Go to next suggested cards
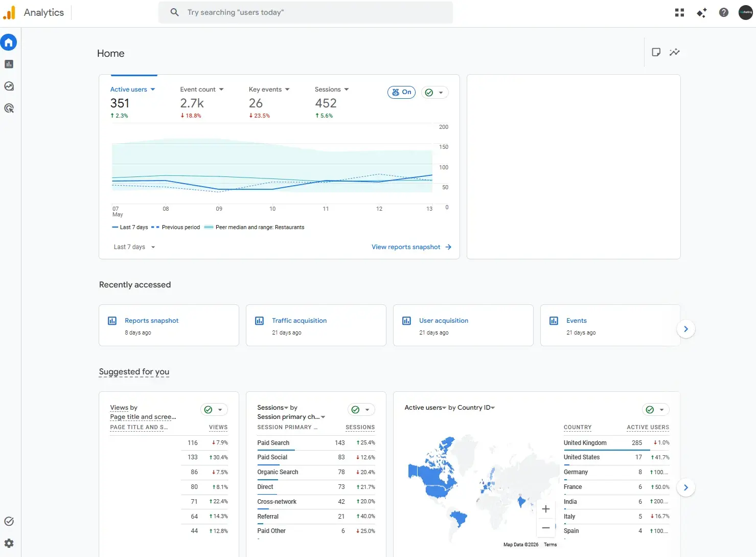 pyautogui.click(x=686, y=487)
